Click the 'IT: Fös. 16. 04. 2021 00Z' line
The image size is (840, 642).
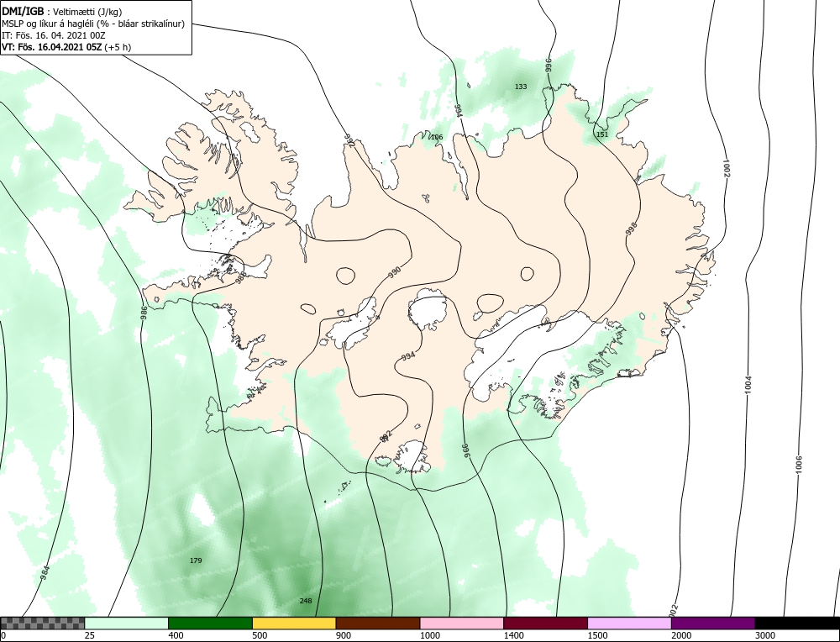pyautogui.click(x=54, y=35)
